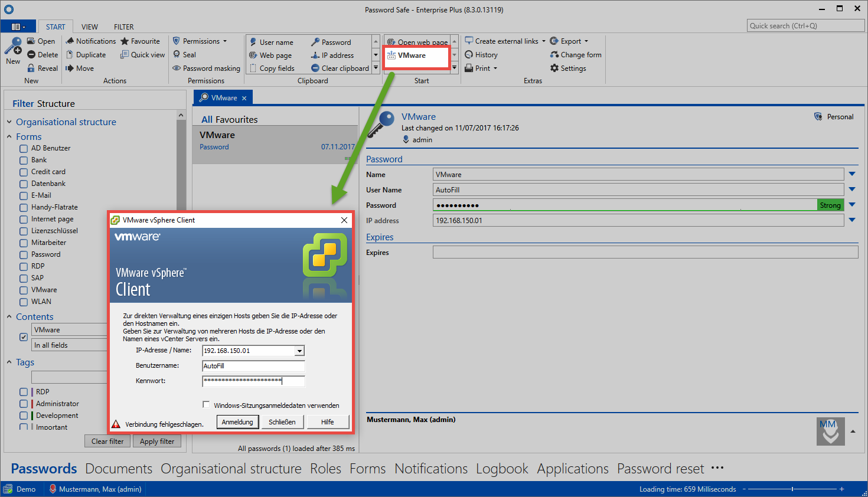The width and height of the screenshot is (868, 497).
Task: Check the AD Benutzer form filter
Action: (x=24, y=149)
